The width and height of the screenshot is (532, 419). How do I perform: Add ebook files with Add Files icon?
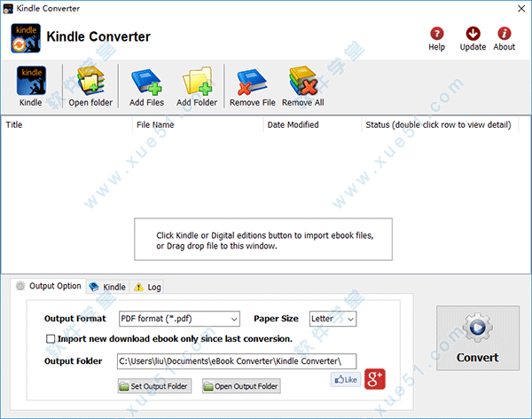tap(146, 86)
